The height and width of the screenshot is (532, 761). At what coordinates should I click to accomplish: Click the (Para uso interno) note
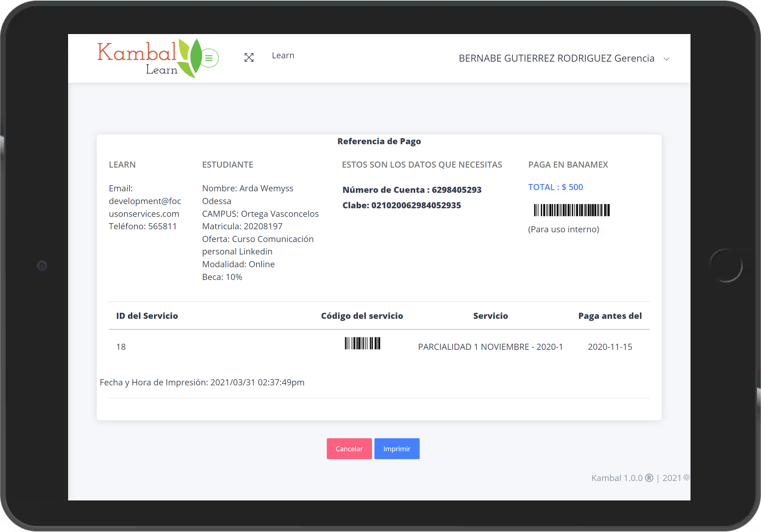coord(563,229)
